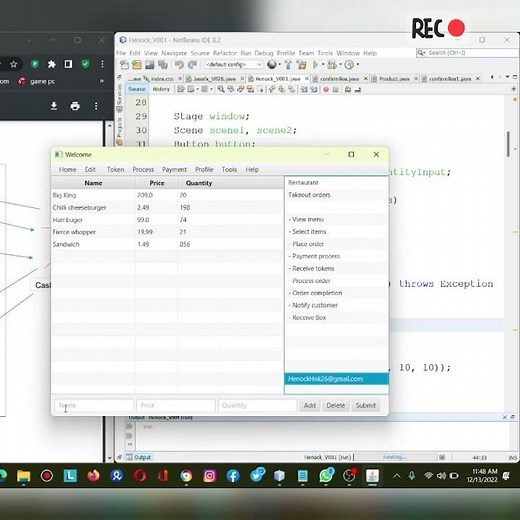Select the Big King table row
Viewport: 520px width, 520px height.
pos(167,195)
